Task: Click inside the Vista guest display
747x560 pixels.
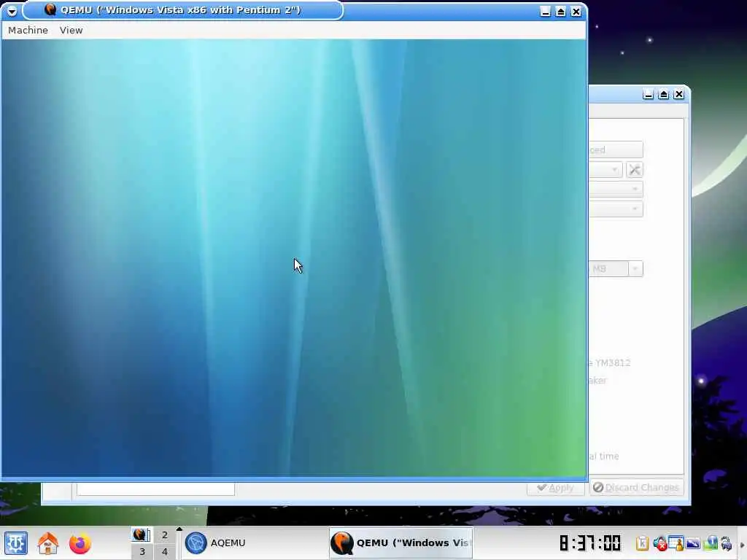Action: pyautogui.click(x=294, y=257)
